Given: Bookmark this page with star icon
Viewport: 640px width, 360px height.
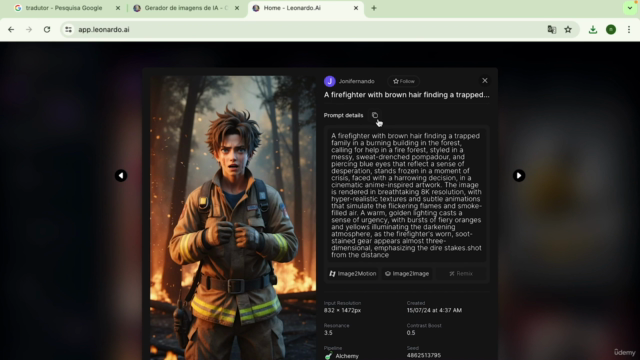Looking at the screenshot, I should (568, 29).
